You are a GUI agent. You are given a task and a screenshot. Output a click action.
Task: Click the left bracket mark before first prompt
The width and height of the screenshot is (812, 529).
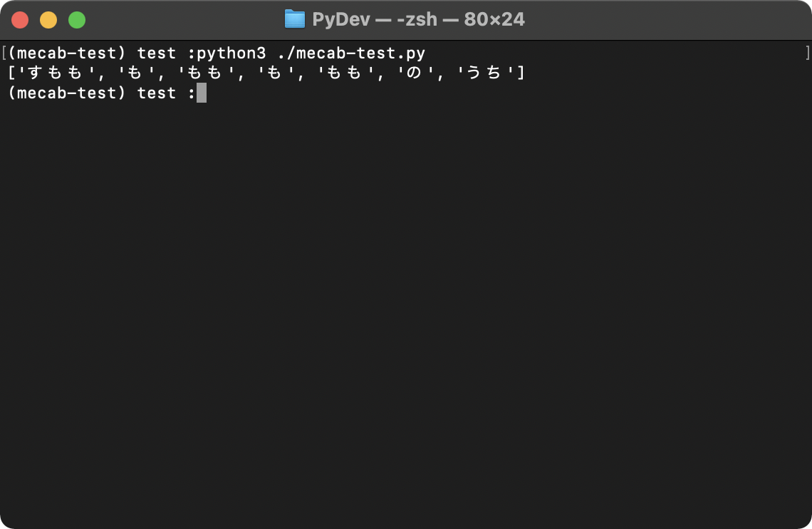[4, 53]
